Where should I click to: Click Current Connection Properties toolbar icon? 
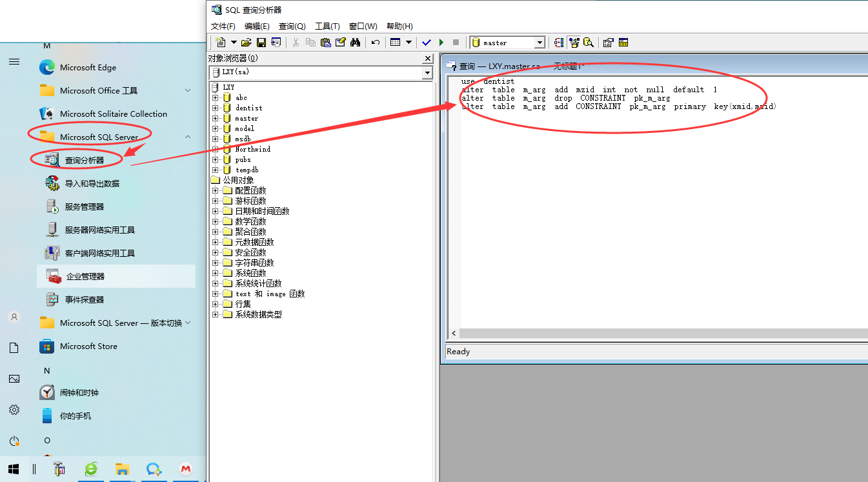[608, 43]
